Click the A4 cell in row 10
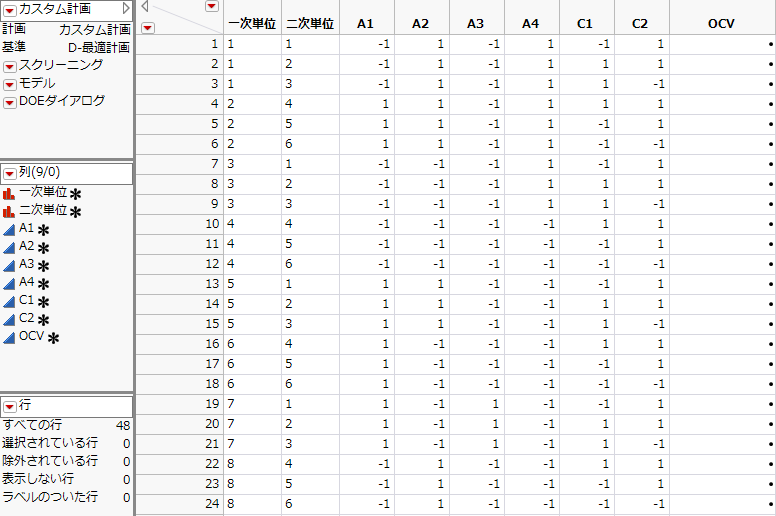776x516 pixels. coord(532,224)
